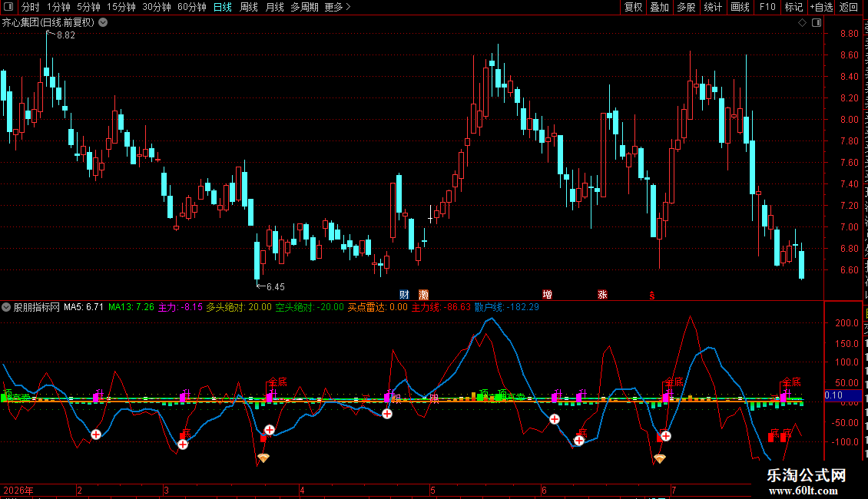Add stock with +自选 button
The width and height of the screenshot is (868, 499).
[821, 7]
